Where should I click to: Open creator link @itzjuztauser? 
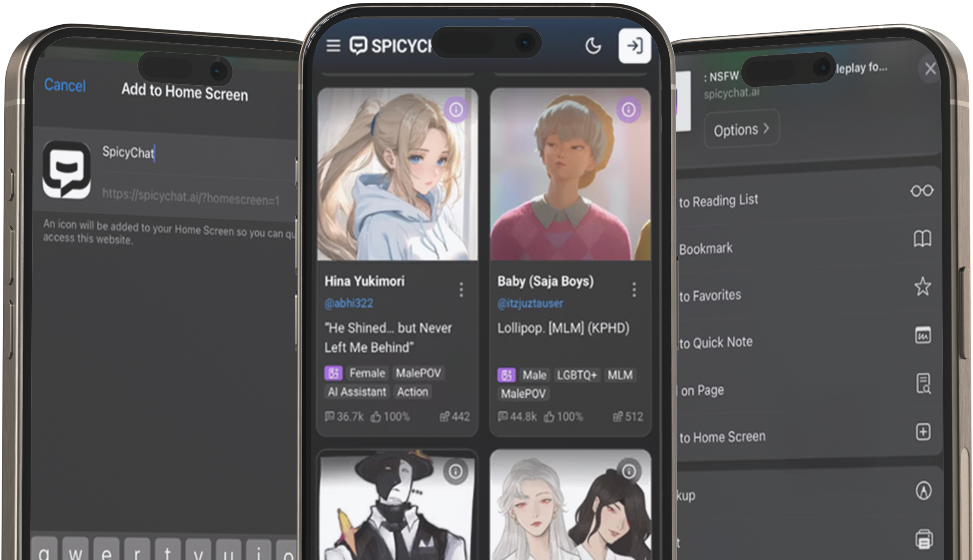coord(530,303)
